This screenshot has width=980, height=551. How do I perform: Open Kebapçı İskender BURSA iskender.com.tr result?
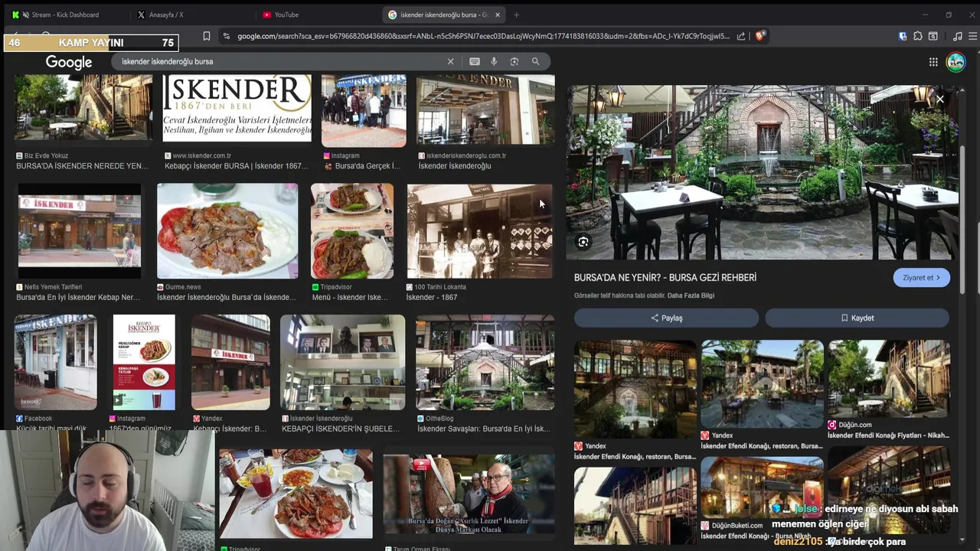(x=237, y=166)
